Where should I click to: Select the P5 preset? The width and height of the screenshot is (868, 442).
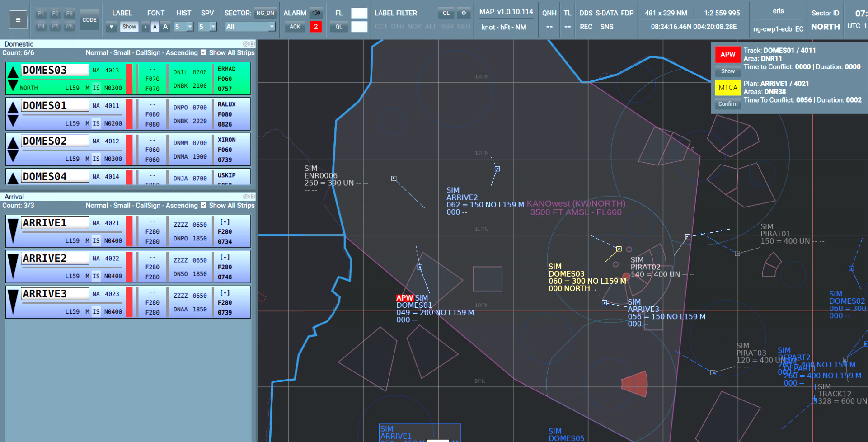pyautogui.click(x=55, y=26)
